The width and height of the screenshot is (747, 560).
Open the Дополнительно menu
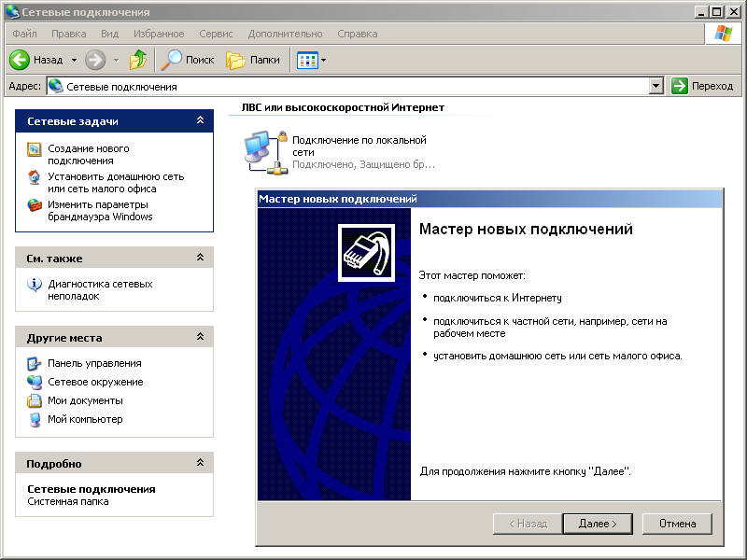click(x=285, y=34)
